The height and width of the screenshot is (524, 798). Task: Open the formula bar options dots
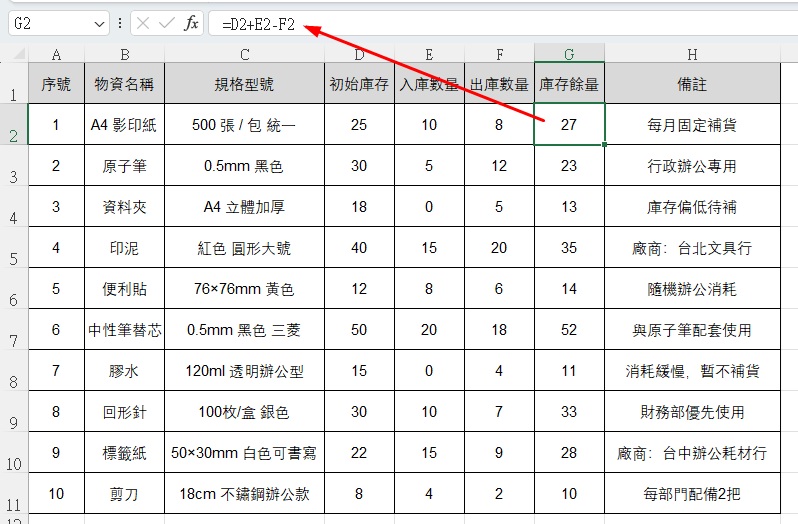coord(120,23)
